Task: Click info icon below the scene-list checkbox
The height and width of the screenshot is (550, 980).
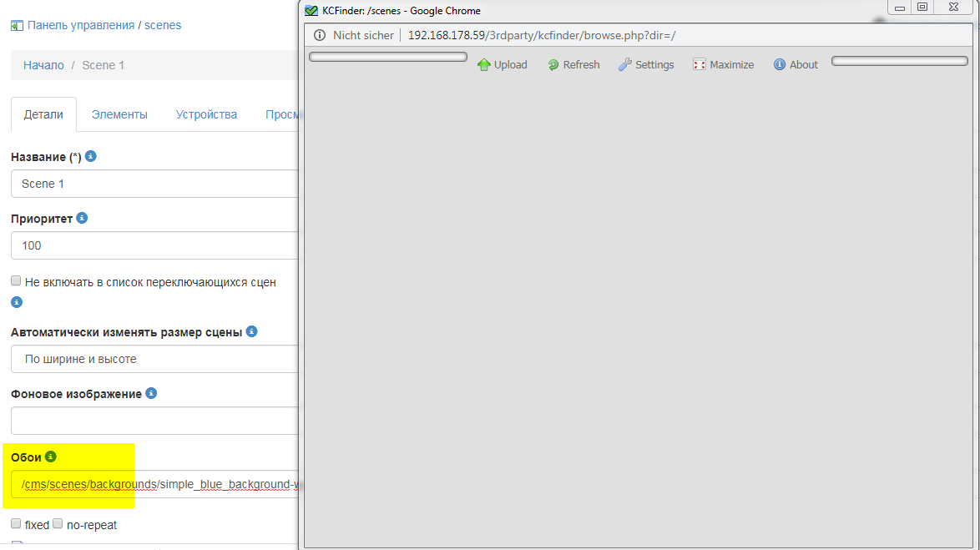Action: (17, 302)
